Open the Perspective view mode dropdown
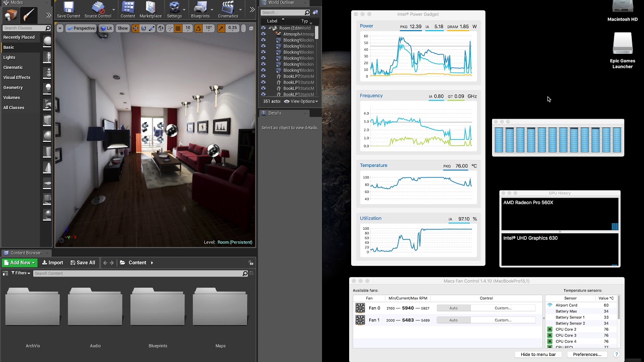This screenshot has width=644, height=362. pos(80,28)
